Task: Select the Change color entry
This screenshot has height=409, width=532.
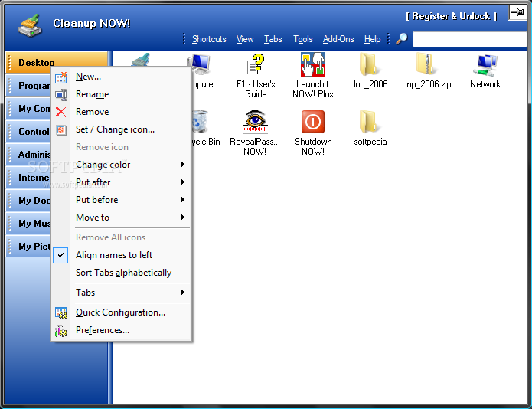Action: coord(122,165)
